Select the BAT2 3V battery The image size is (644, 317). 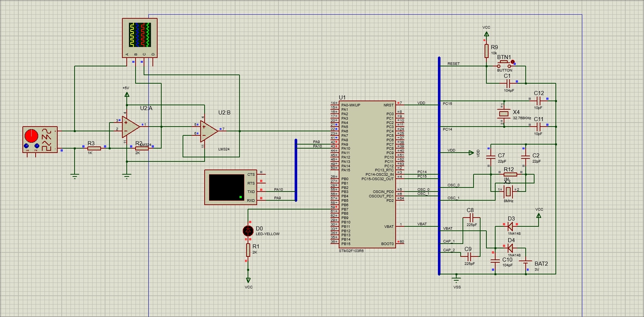[526, 263]
